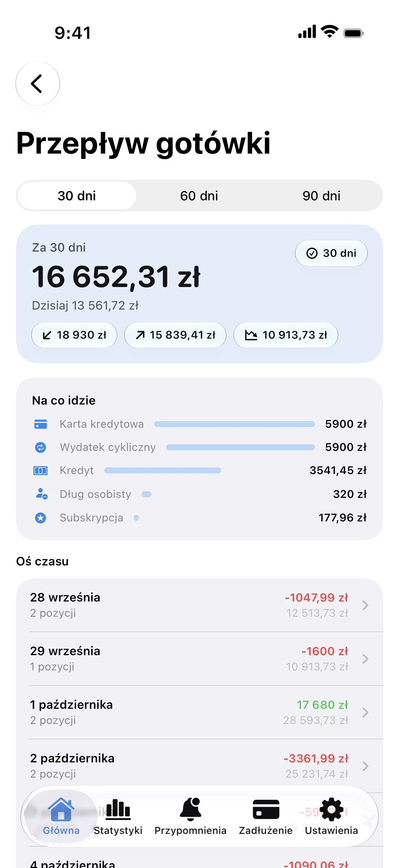This screenshot has width=399, height=868.
Task: Tap the Dług osobisty progress bar
Action: pos(147,494)
